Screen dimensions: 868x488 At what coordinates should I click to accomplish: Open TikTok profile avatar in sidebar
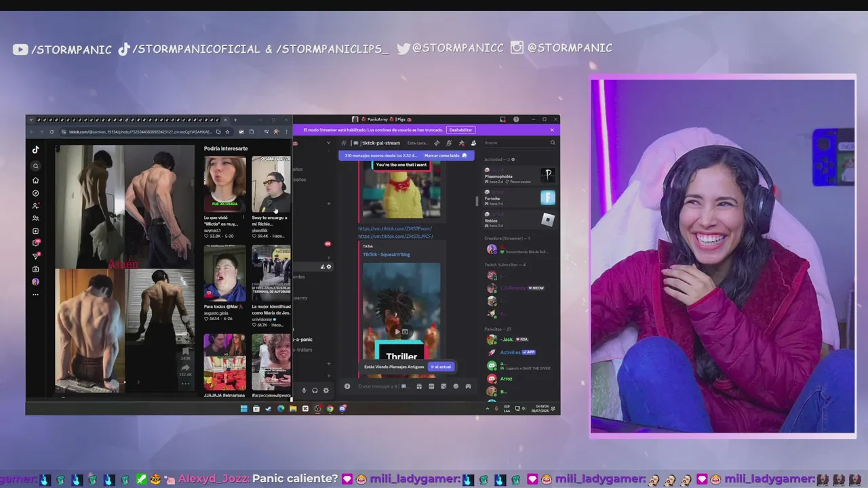click(36, 281)
